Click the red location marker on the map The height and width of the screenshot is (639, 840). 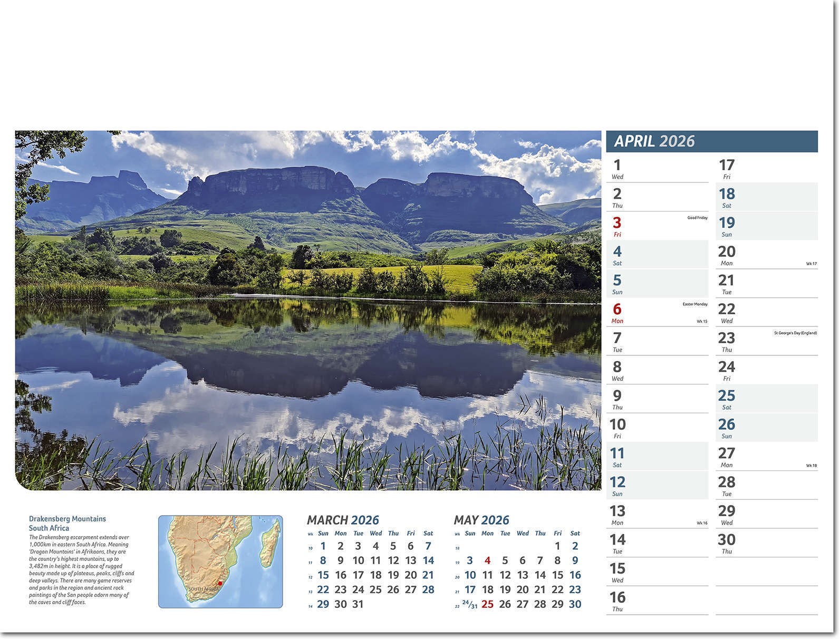220,584
